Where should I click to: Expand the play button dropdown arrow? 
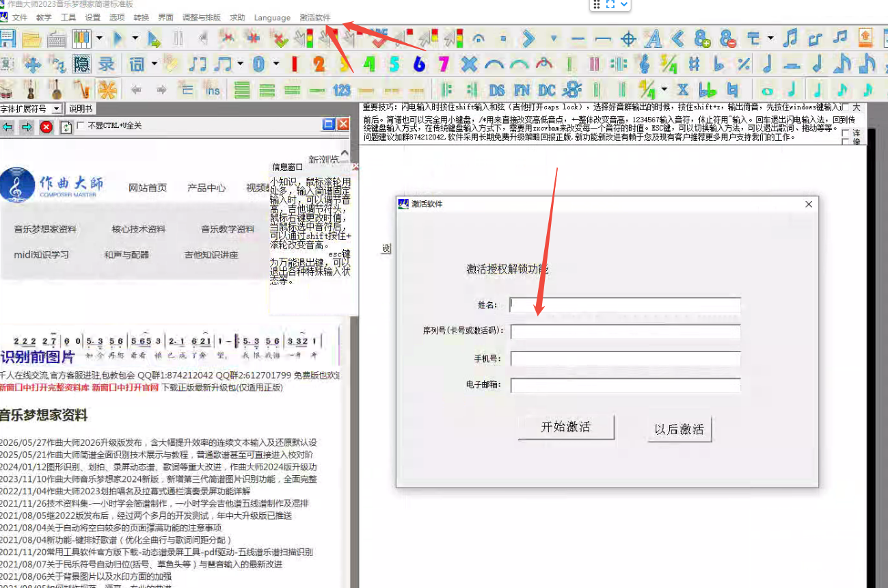tap(135, 38)
